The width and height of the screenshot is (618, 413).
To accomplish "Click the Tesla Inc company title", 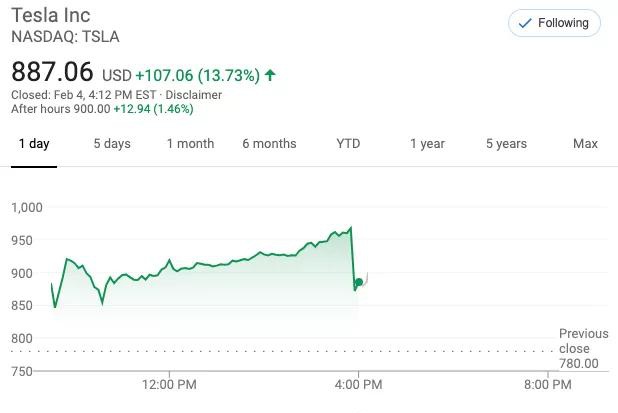I will (51, 16).
